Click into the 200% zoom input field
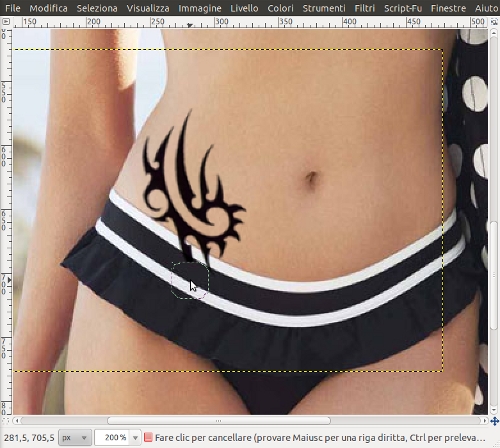Image resolution: width=500 pixels, height=448 pixels. tap(113, 437)
